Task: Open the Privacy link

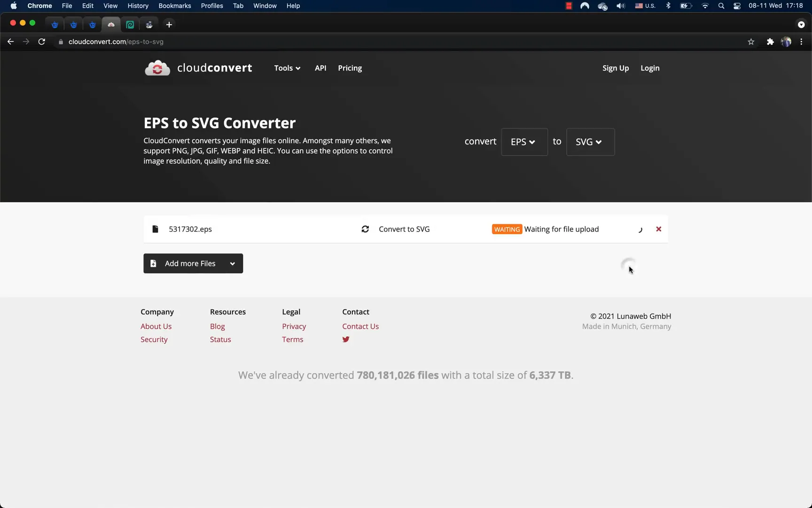Action: pyautogui.click(x=294, y=326)
